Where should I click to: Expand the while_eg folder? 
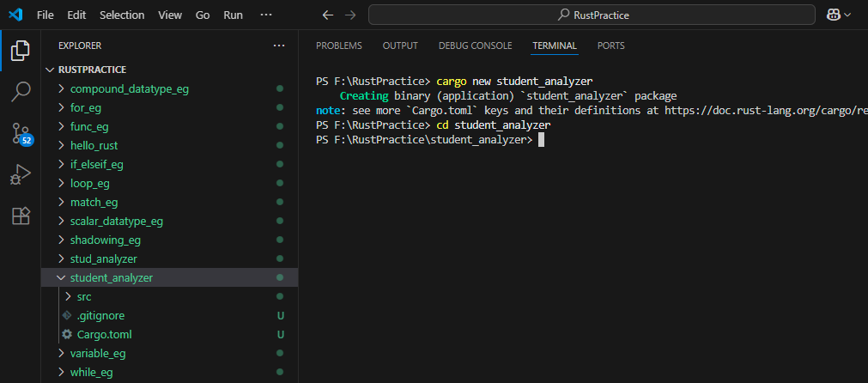point(169,373)
